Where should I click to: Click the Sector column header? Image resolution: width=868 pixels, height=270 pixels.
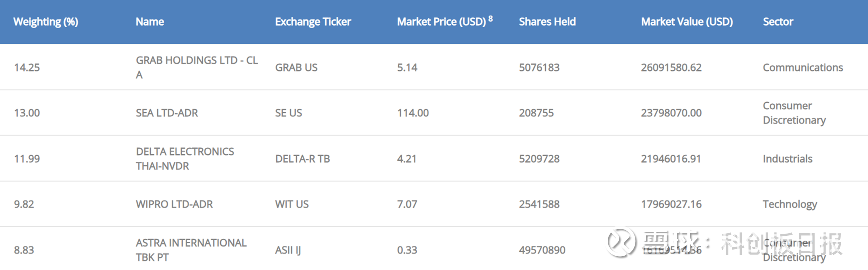(x=778, y=22)
